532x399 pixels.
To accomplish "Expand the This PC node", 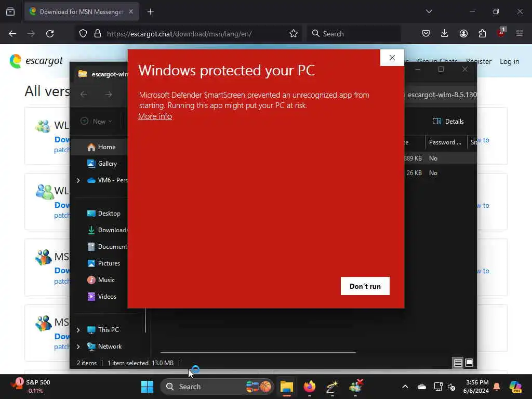I will pos(78,330).
